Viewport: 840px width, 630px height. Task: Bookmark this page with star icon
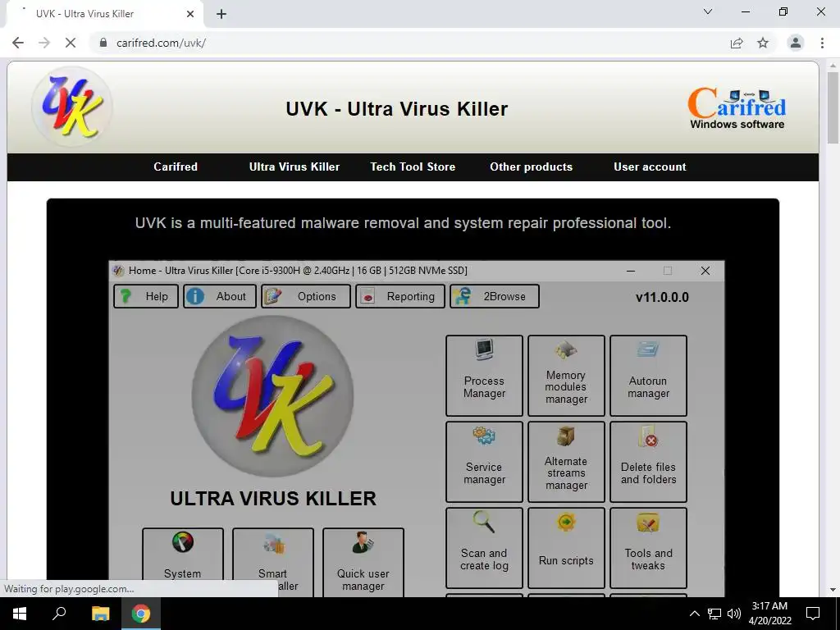tap(763, 43)
